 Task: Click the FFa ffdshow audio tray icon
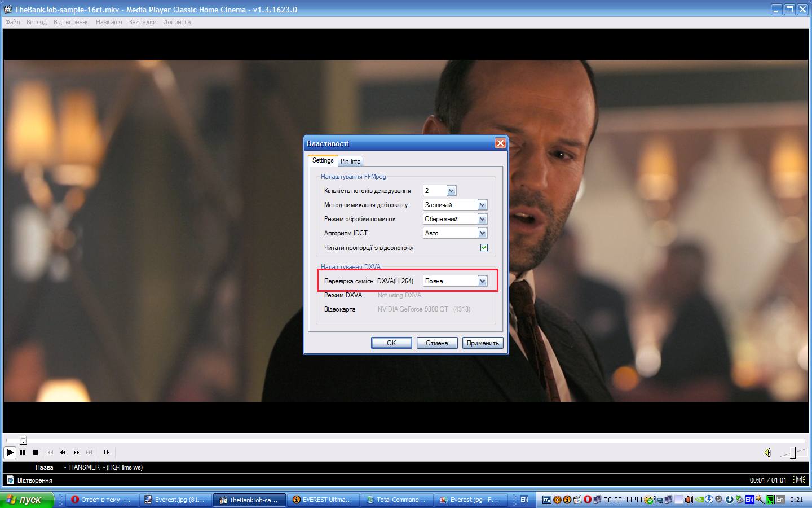[x=547, y=500]
